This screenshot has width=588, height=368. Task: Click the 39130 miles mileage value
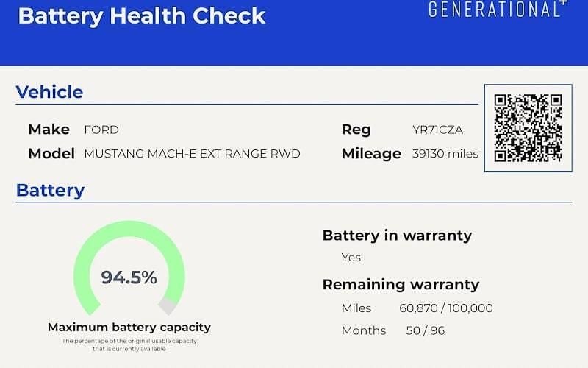click(x=445, y=154)
